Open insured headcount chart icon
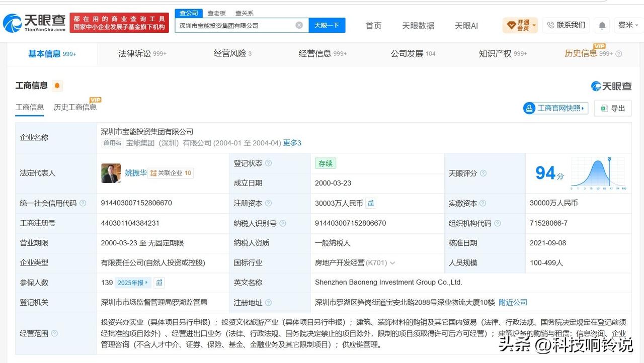 coord(159,283)
